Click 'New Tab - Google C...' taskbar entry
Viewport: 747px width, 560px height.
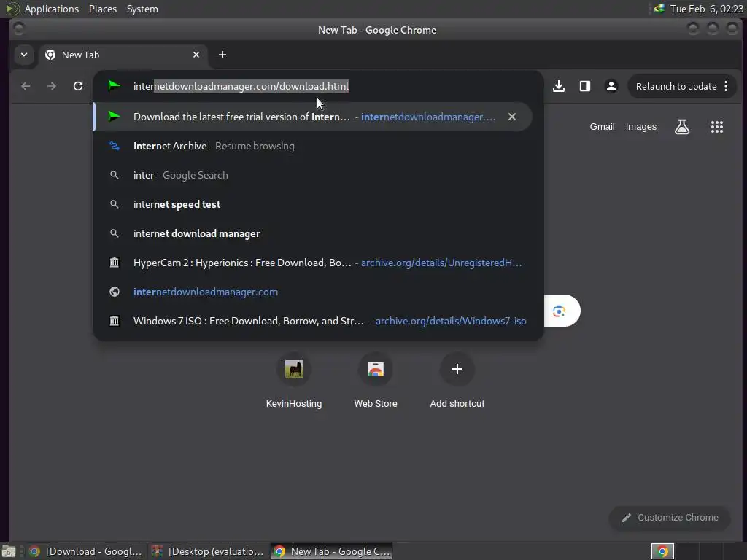(332, 551)
